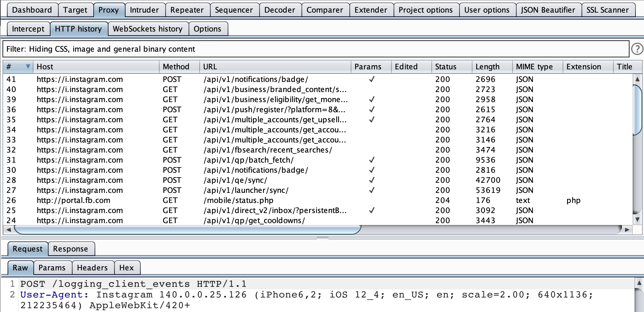Image resolution: width=644 pixels, height=312 pixels.
Task: Open WebSockets history sub-tab
Action: [148, 29]
